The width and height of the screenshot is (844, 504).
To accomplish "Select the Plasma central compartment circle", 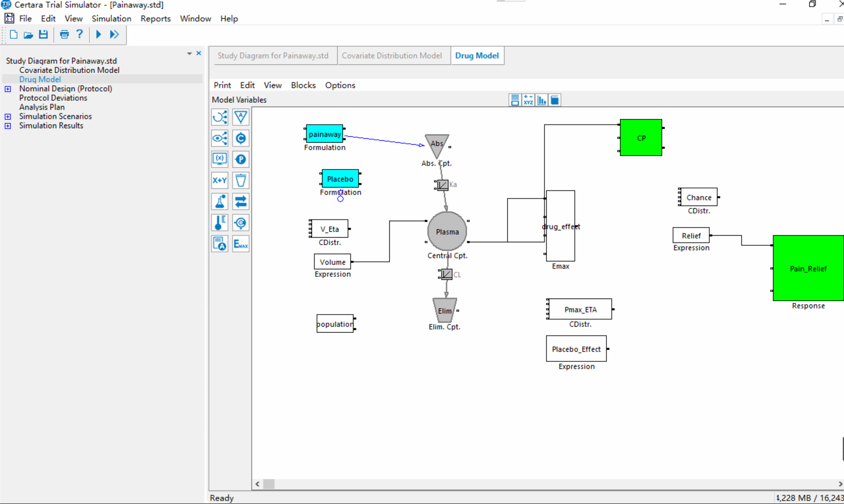I will point(447,232).
